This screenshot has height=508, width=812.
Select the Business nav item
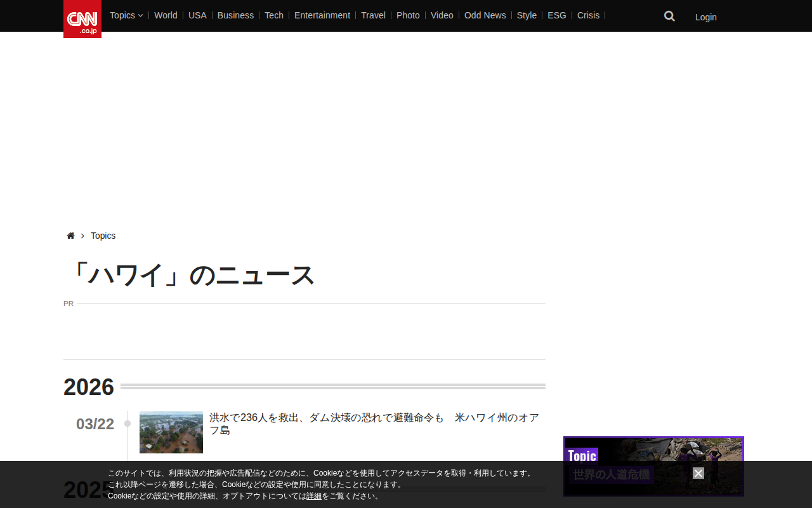pyautogui.click(x=235, y=15)
